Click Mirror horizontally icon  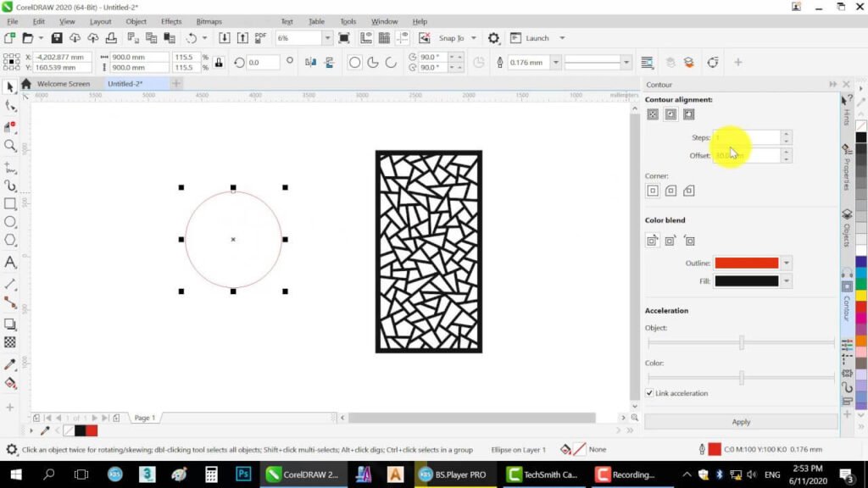point(310,63)
